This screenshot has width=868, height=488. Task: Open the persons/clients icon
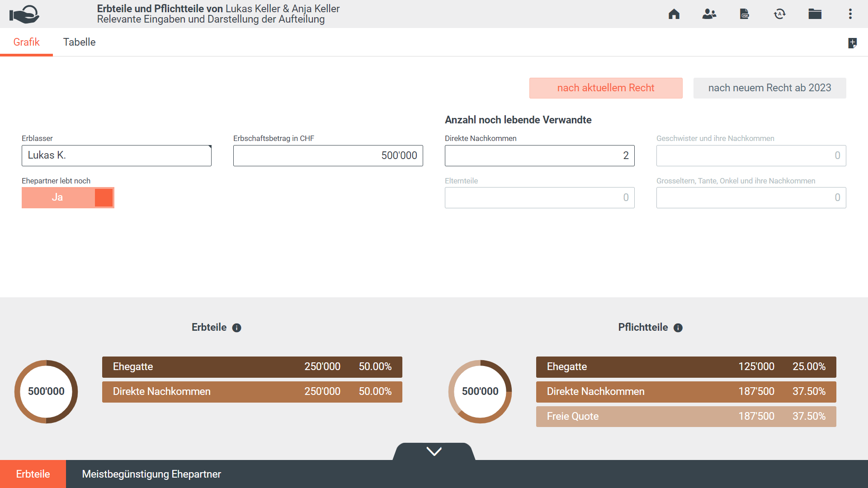(709, 14)
